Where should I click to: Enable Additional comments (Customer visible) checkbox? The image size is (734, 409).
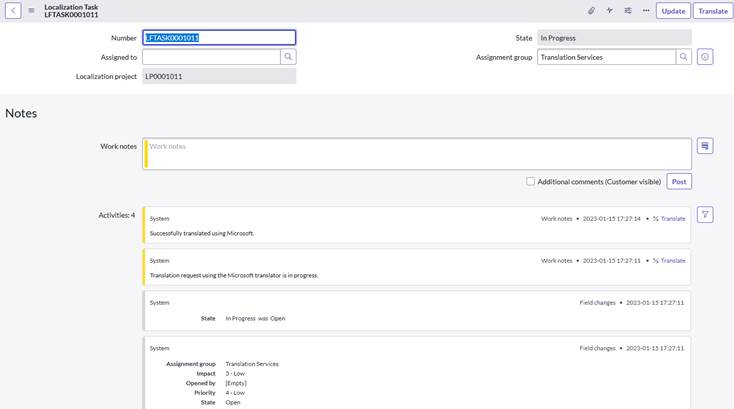(531, 182)
